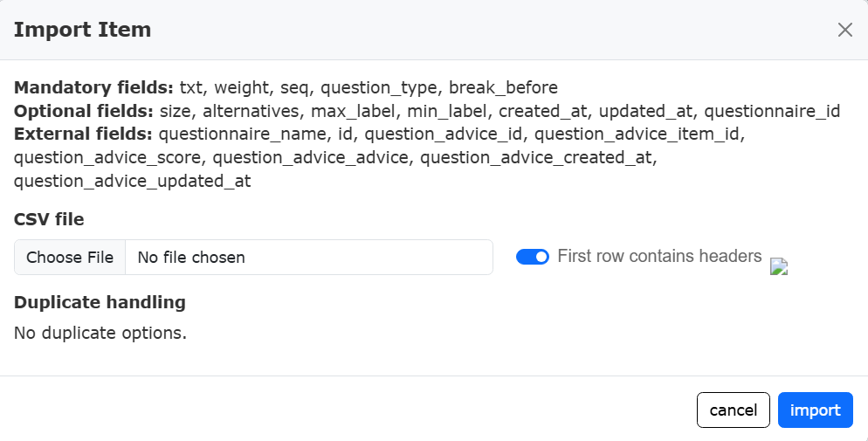This screenshot has width=868, height=441.
Task: Click the Mandatory fields label
Action: (93, 87)
